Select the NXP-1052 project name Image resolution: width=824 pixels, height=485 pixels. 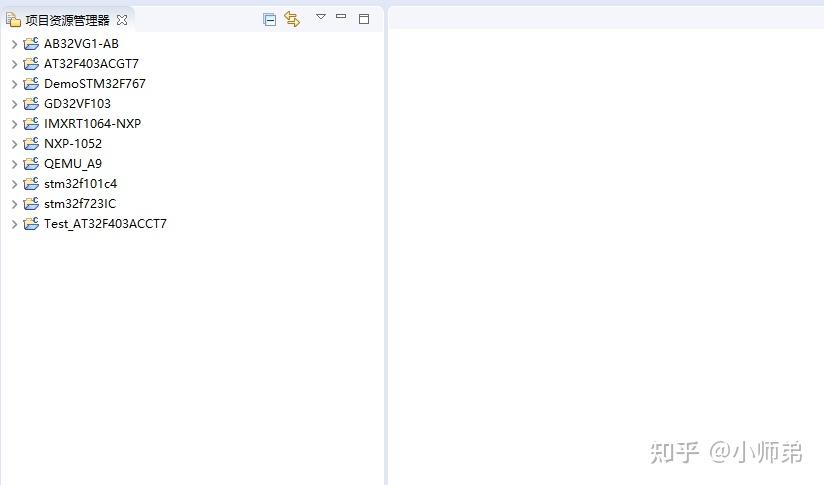(x=73, y=143)
